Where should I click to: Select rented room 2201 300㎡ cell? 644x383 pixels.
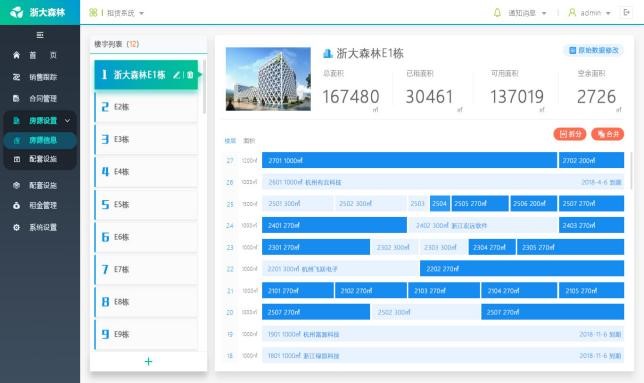[x=340, y=268]
